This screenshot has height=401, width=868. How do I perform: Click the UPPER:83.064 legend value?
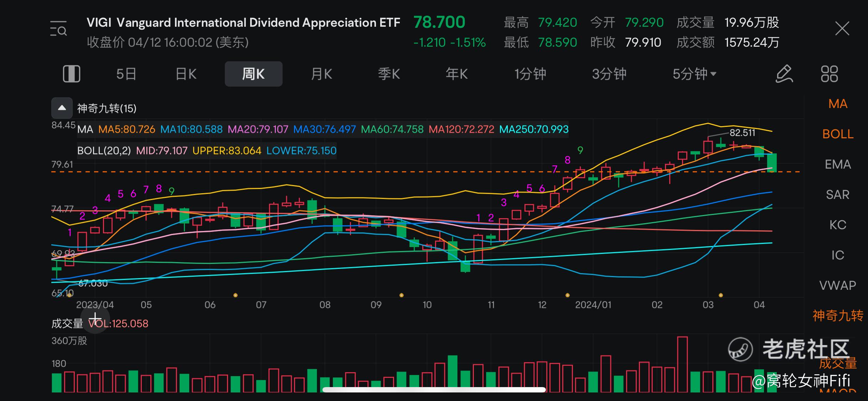point(227,150)
